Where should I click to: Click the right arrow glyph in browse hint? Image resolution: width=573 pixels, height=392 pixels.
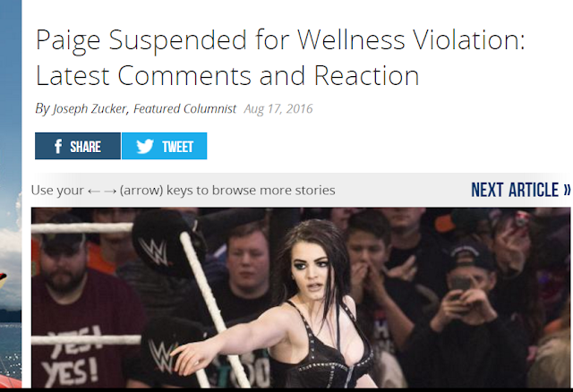(110, 191)
